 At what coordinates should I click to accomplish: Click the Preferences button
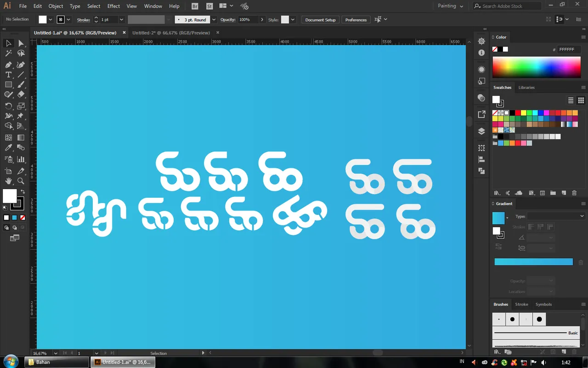tap(356, 20)
